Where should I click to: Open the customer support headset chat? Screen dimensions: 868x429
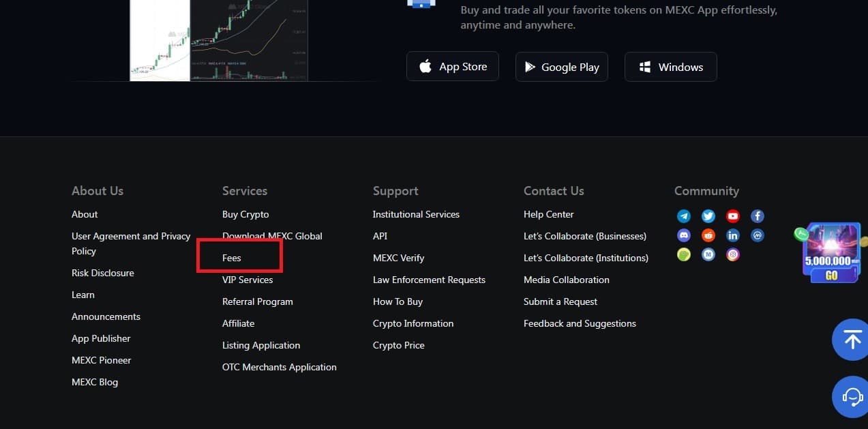point(851,396)
